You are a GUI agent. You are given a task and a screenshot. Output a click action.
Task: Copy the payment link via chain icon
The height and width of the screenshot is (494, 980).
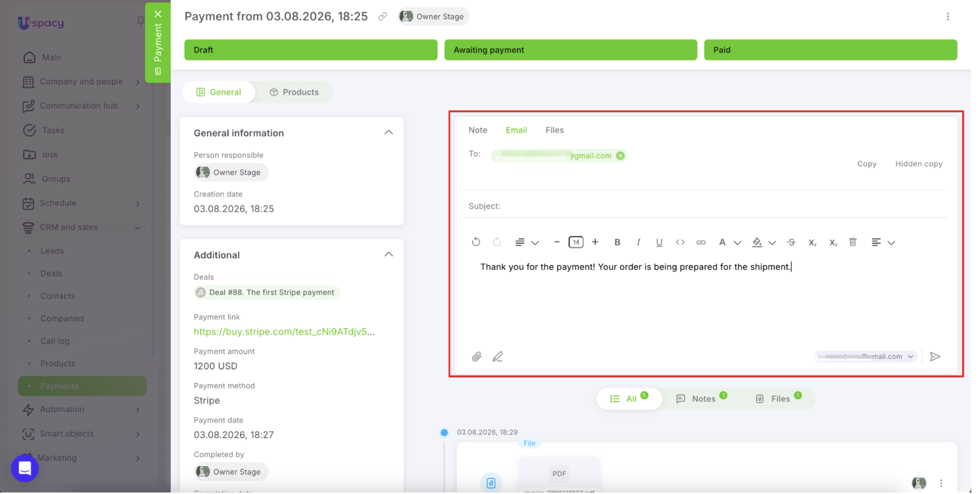point(382,16)
